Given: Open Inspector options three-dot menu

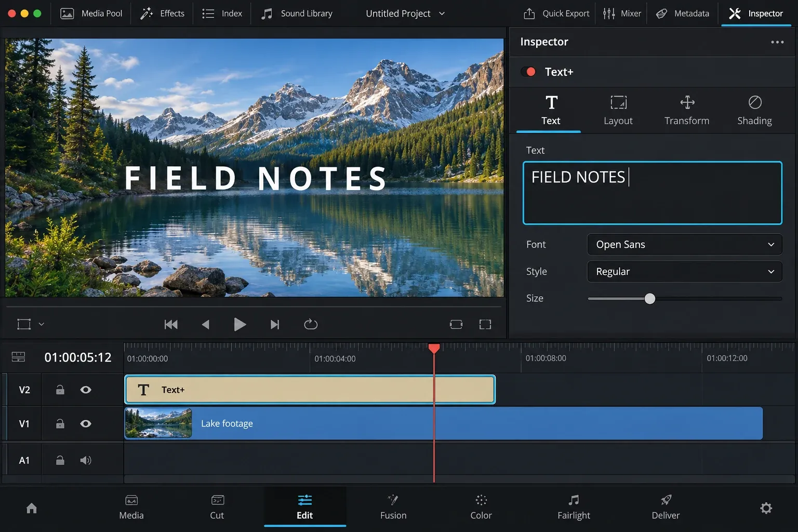Looking at the screenshot, I should 777,42.
